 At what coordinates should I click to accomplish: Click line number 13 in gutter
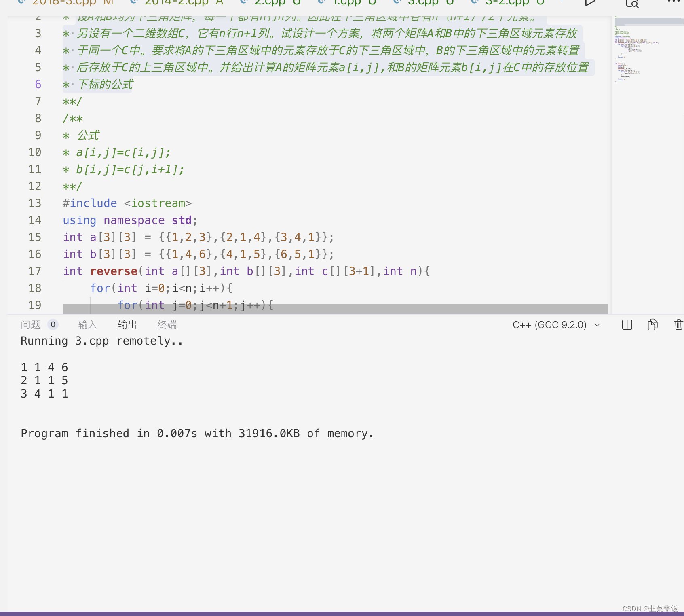[x=35, y=203]
